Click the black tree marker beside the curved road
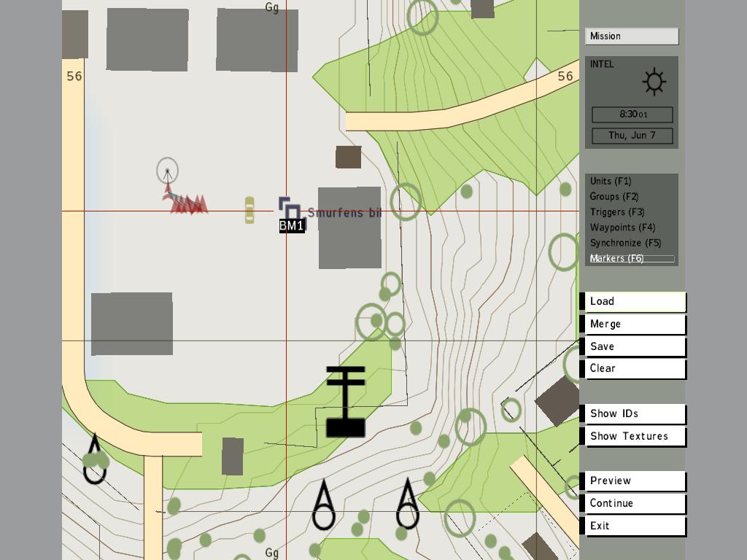This screenshot has width=747, height=560. [x=94, y=459]
